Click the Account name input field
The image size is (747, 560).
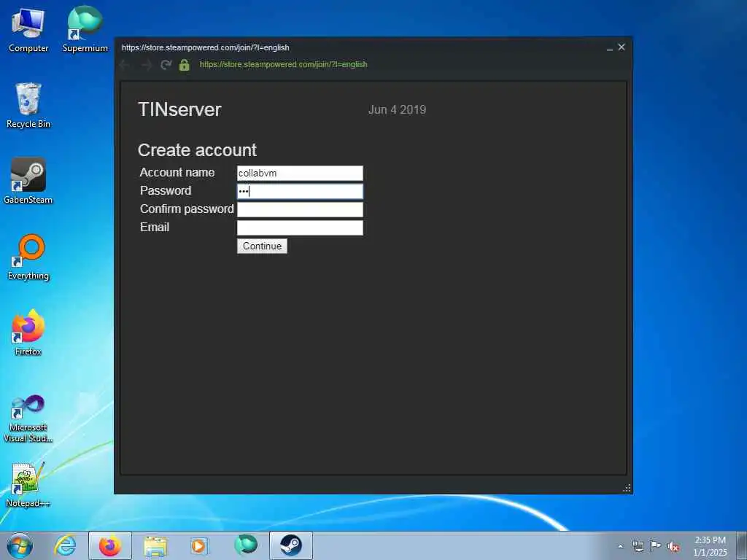pos(300,174)
